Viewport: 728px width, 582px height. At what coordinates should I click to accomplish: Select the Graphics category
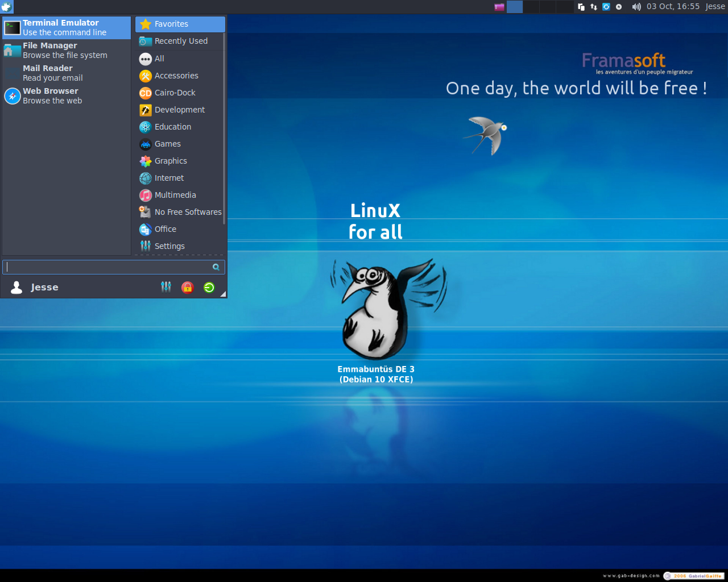(179, 161)
